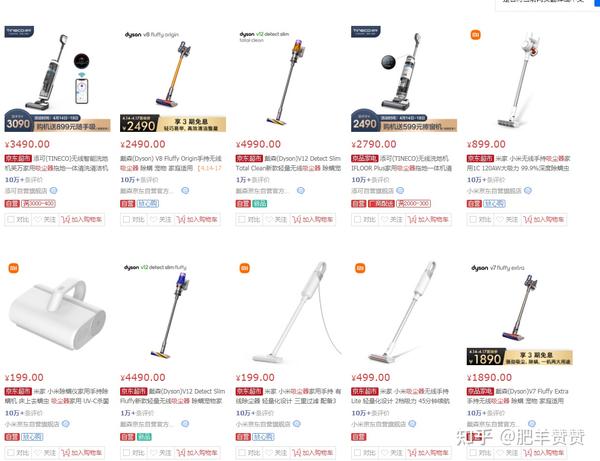This screenshot has height=461, width=600.
Task: Click chat icon beside ¥4990 Dyson V12 store
Action: tap(301, 191)
